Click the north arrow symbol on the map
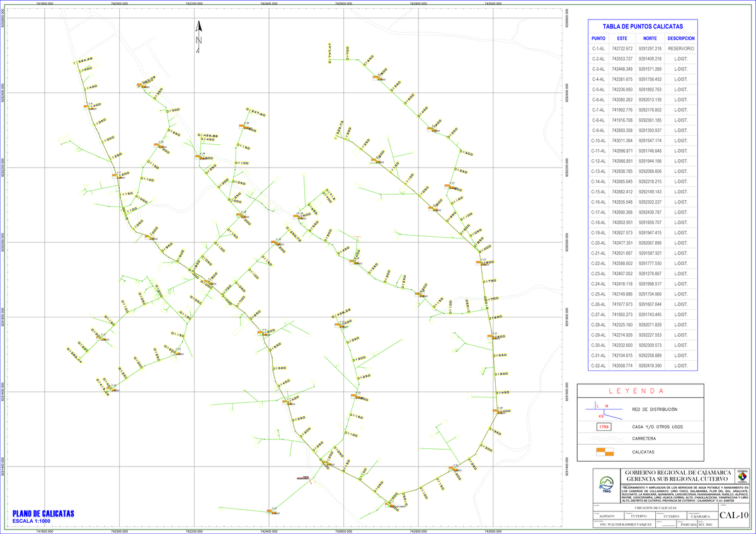The width and height of the screenshot is (756, 534). (198, 38)
